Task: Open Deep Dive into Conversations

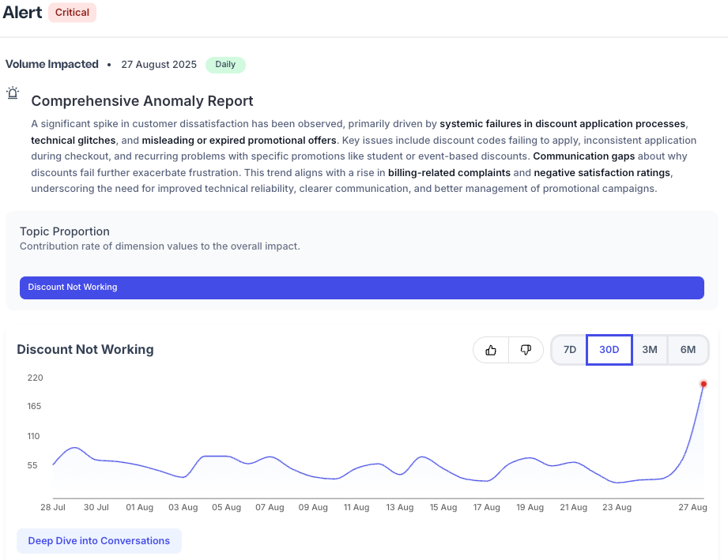Action: pyautogui.click(x=98, y=540)
